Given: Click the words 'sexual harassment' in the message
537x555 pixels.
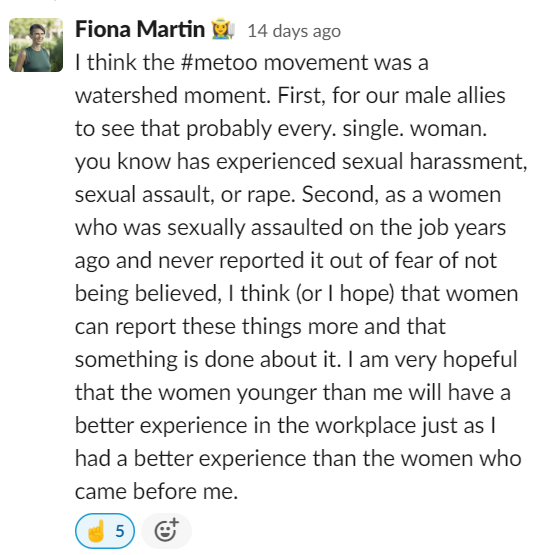Looking at the screenshot, I should pos(433,162).
